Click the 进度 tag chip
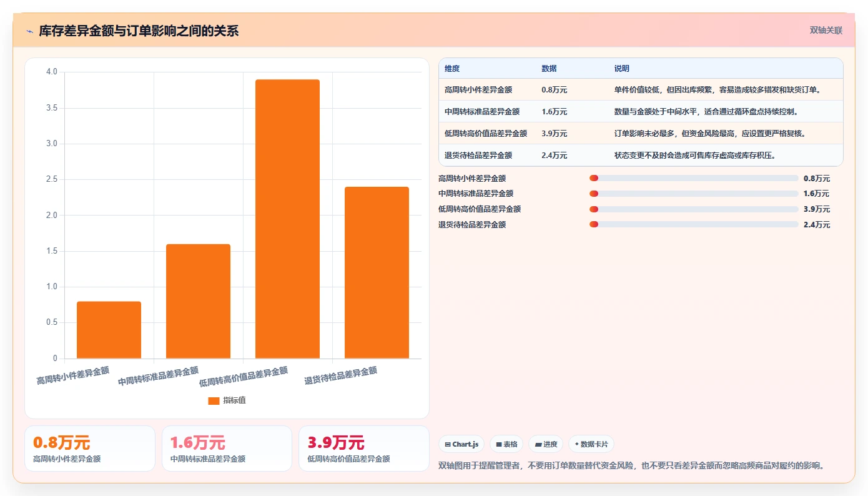The height and width of the screenshot is (496, 868). tap(546, 444)
